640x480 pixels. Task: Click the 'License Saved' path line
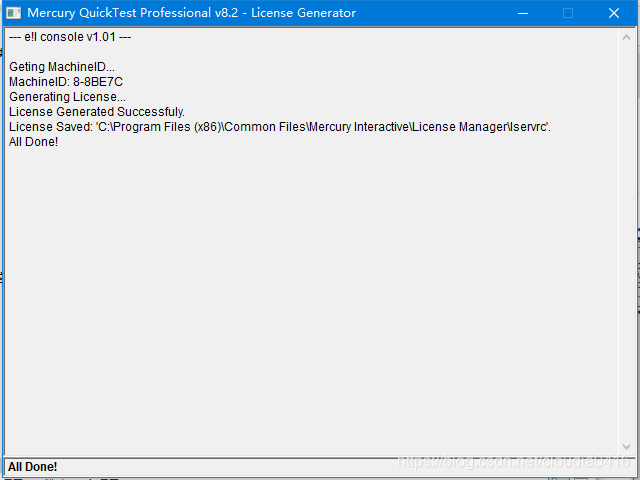[x=280, y=127]
